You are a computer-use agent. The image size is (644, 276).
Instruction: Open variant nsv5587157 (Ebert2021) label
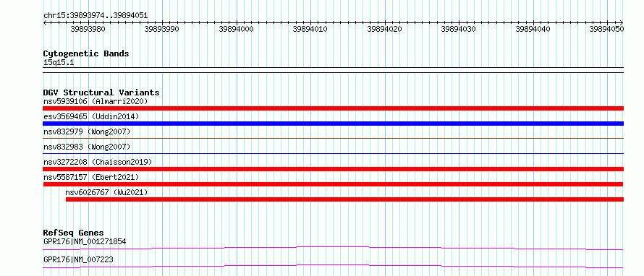click(91, 177)
